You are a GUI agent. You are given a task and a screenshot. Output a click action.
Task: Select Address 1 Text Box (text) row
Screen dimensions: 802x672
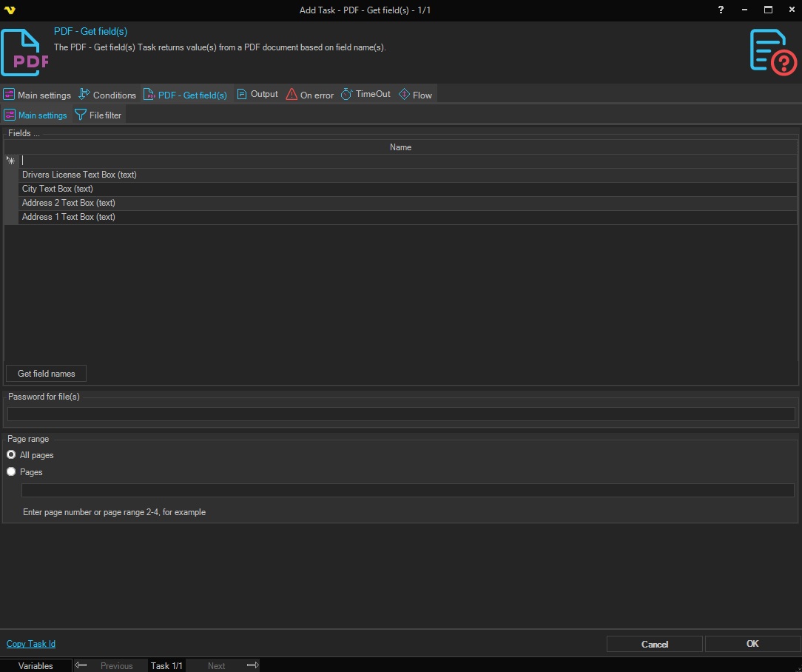coord(408,217)
